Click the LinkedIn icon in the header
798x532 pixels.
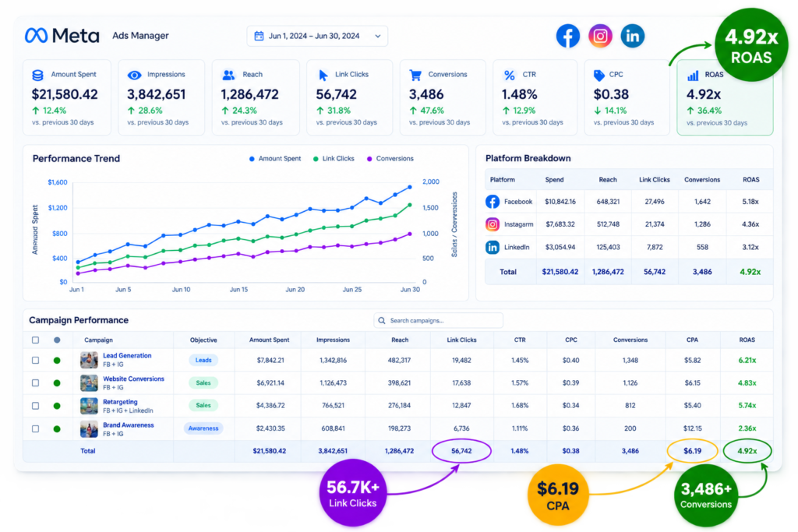click(x=633, y=36)
